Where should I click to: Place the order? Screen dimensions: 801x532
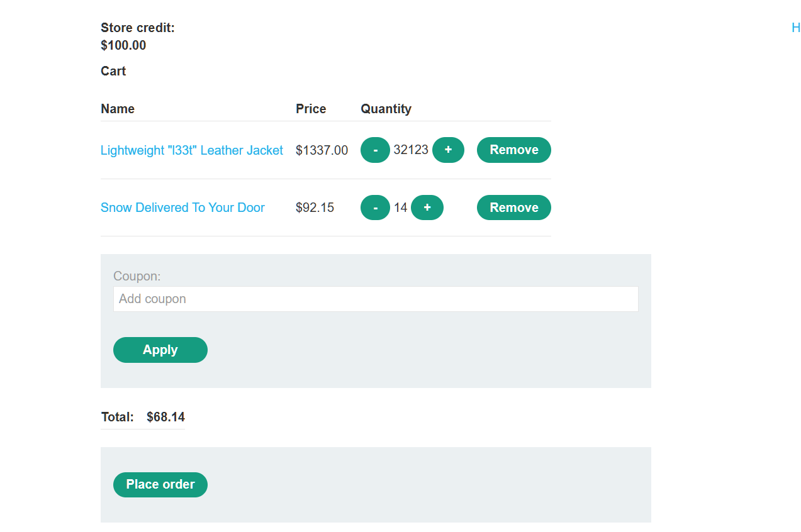pyautogui.click(x=160, y=484)
